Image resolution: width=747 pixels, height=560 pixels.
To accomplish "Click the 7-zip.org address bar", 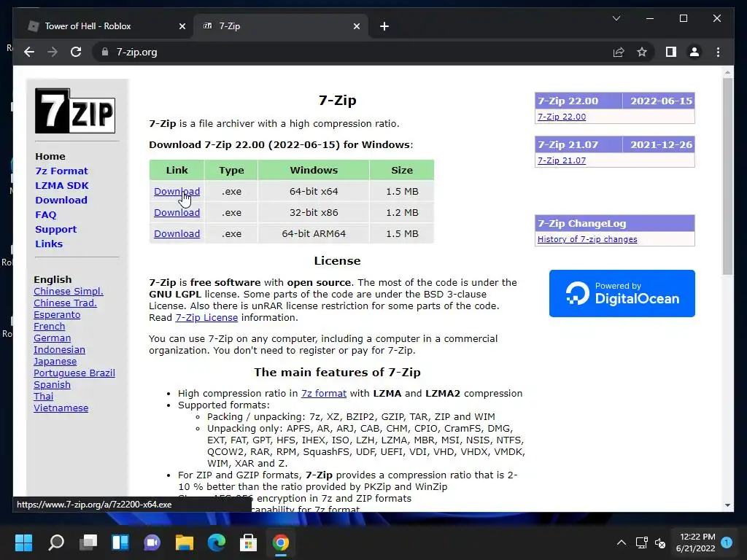I will click(x=352, y=52).
